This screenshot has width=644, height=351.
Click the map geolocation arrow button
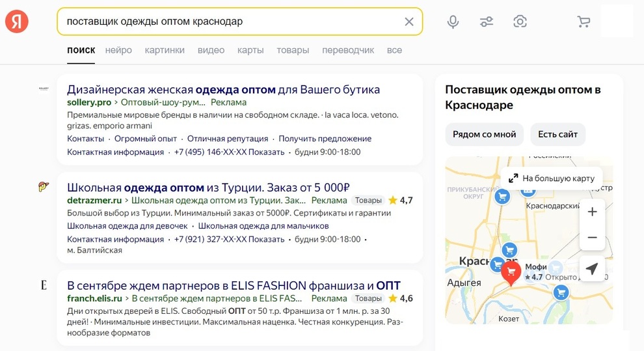click(592, 268)
